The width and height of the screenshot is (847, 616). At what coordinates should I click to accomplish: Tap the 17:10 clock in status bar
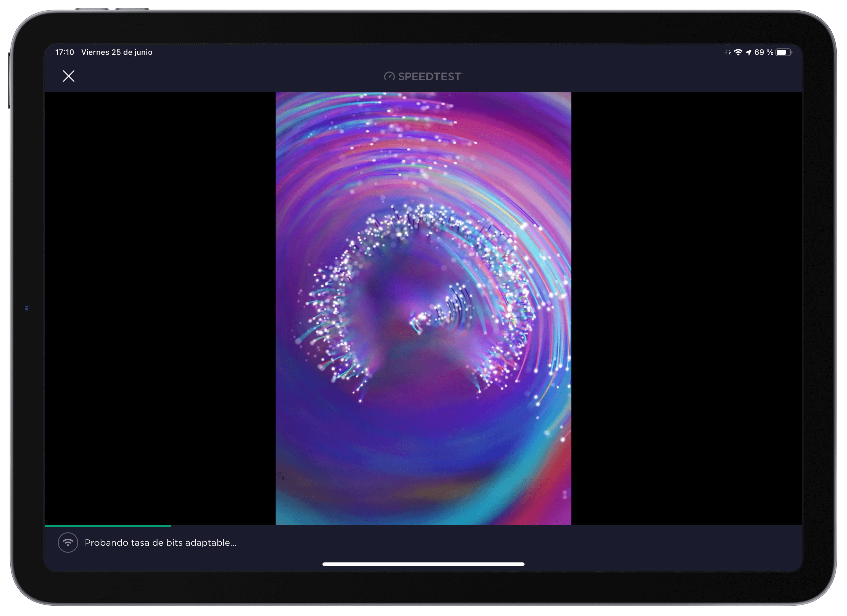click(64, 52)
